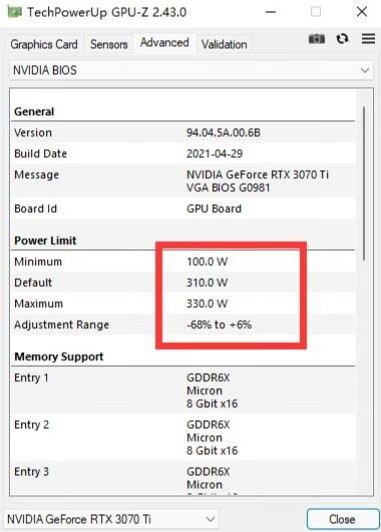The image size is (381, 532).
Task: Select the Maximum 330.0 W row
Action: pos(183,304)
